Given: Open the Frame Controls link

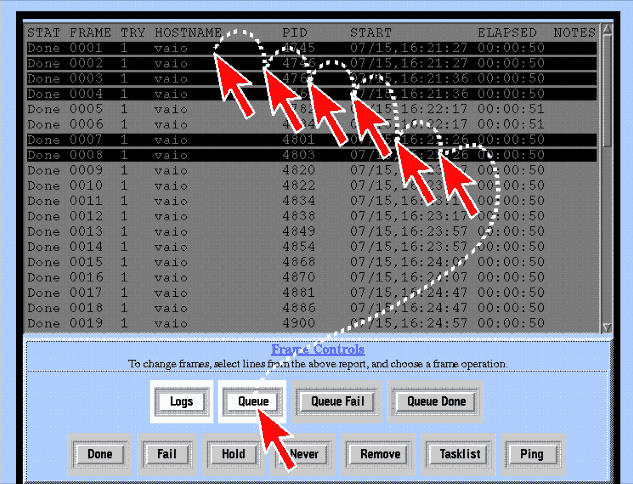Looking at the screenshot, I should point(317,350).
